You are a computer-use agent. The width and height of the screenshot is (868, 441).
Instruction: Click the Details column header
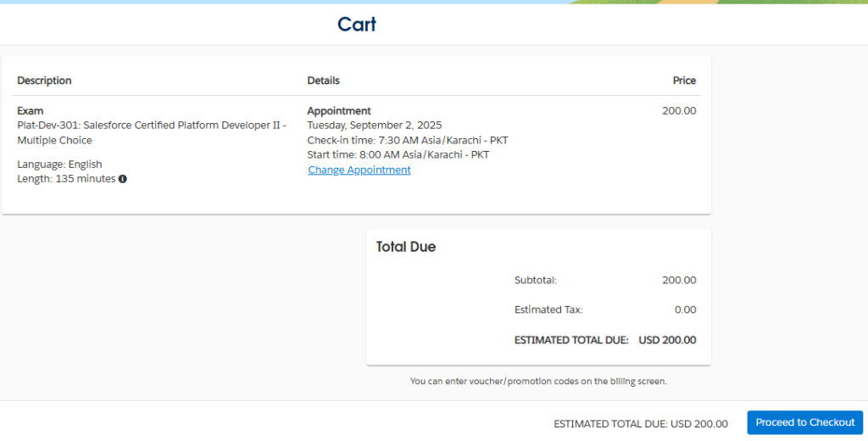click(x=323, y=81)
